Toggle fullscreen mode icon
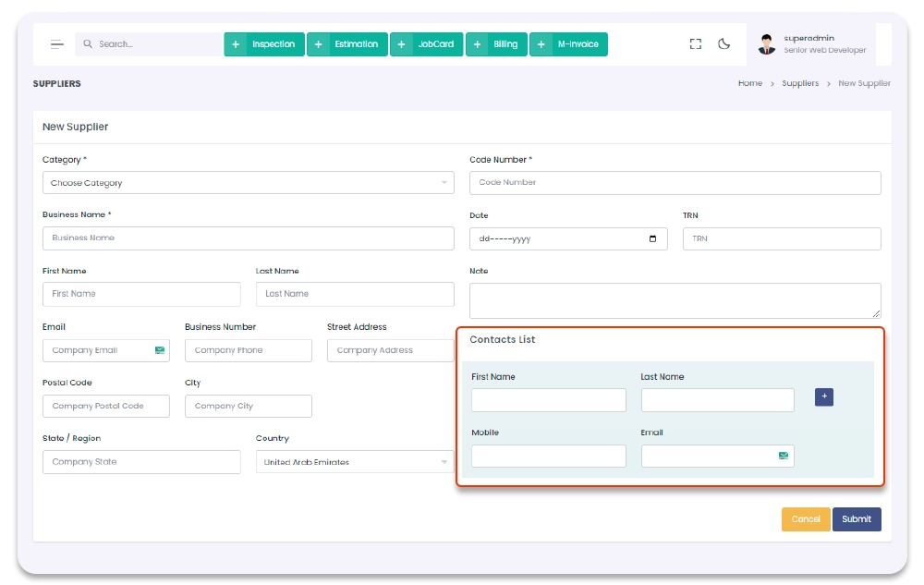924x585 pixels. pos(696,44)
